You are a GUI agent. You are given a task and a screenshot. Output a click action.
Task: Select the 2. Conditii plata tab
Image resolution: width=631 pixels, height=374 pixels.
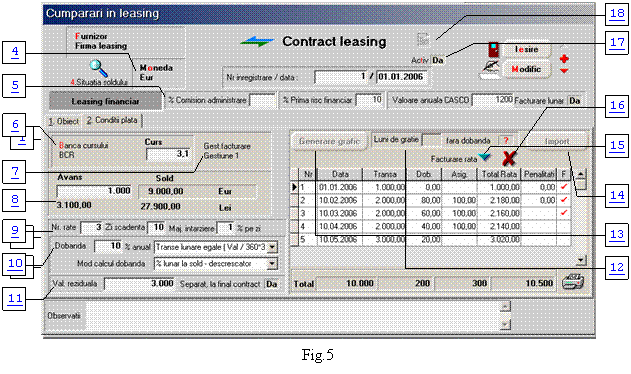pyautogui.click(x=112, y=120)
